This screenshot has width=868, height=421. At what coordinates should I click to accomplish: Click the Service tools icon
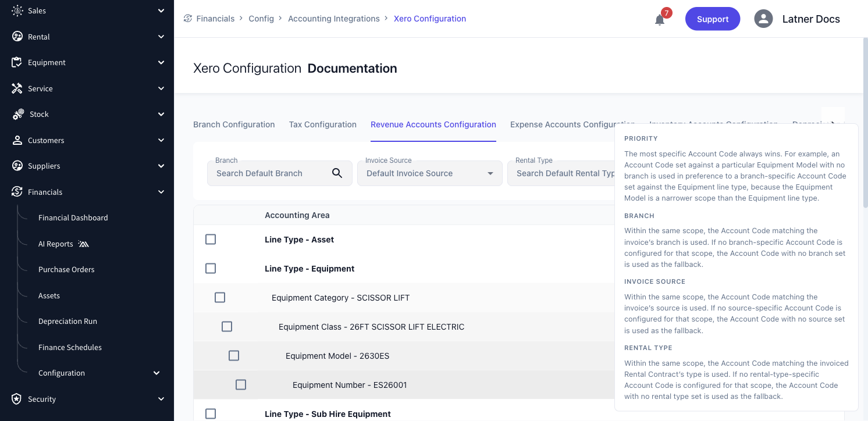tap(17, 88)
